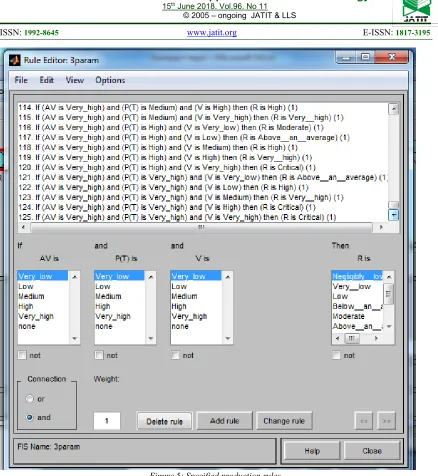Select 'Medium' in the AV list
Viewport: 438px width, 476px height.
click(x=43, y=296)
